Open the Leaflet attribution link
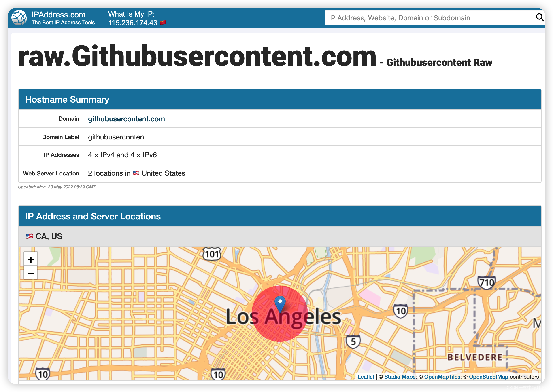The height and width of the screenshot is (392, 553). [x=366, y=377]
